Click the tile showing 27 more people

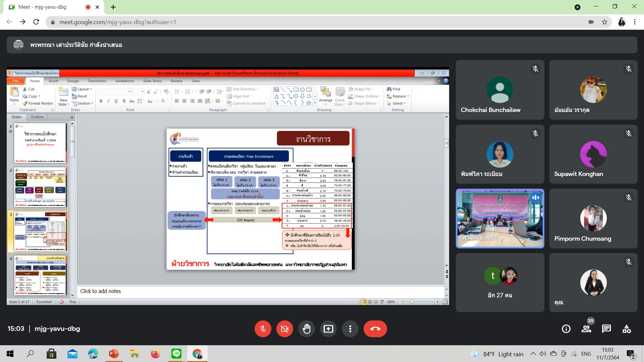500,283
